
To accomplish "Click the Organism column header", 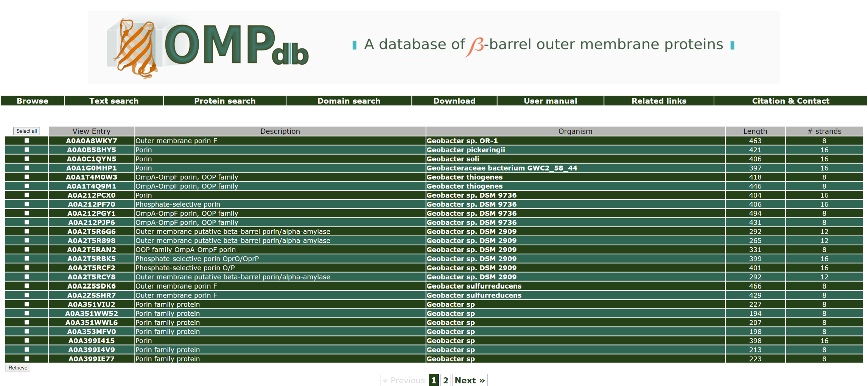I will (575, 131).
